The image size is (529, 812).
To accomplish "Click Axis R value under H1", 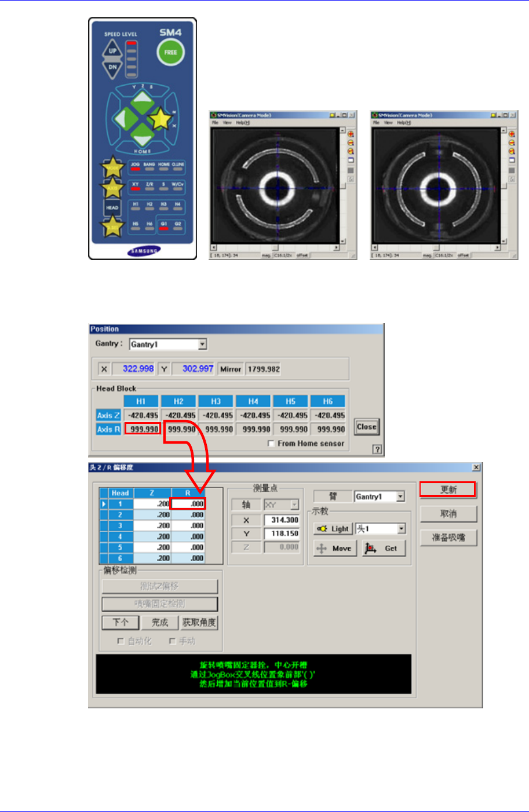I will click(x=143, y=429).
